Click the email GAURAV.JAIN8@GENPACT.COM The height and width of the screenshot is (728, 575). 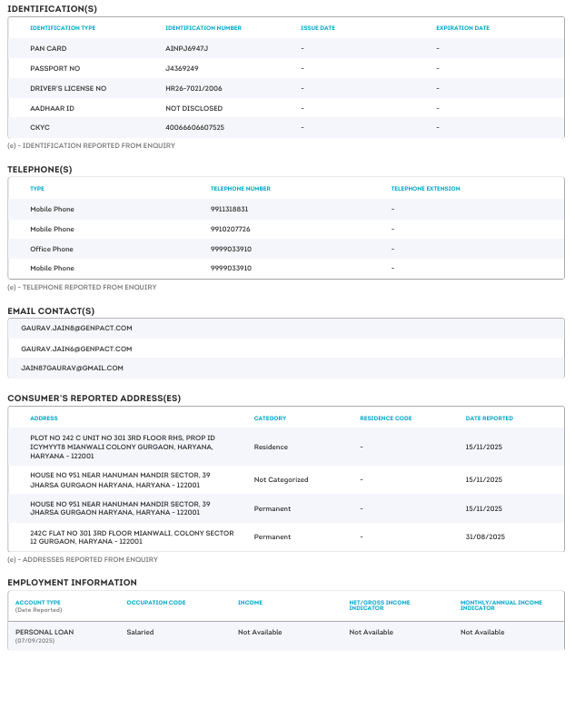[x=76, y=328]
